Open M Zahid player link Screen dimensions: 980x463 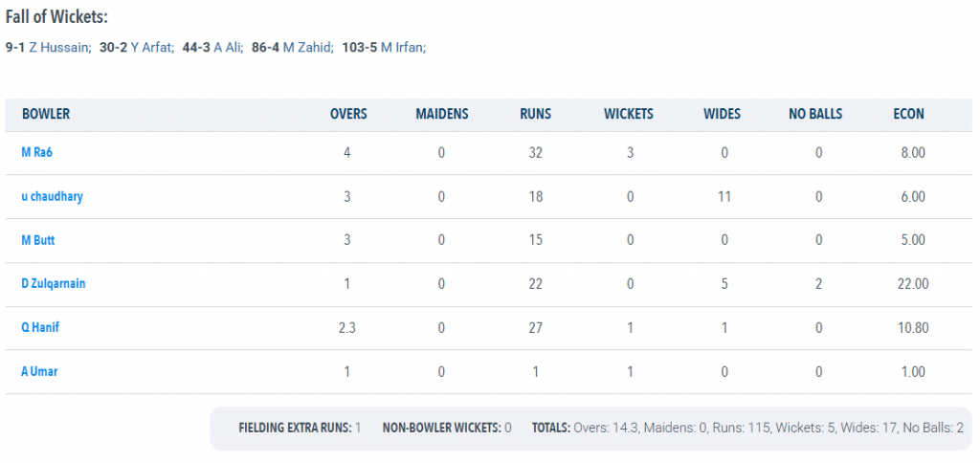click(308, 48)
